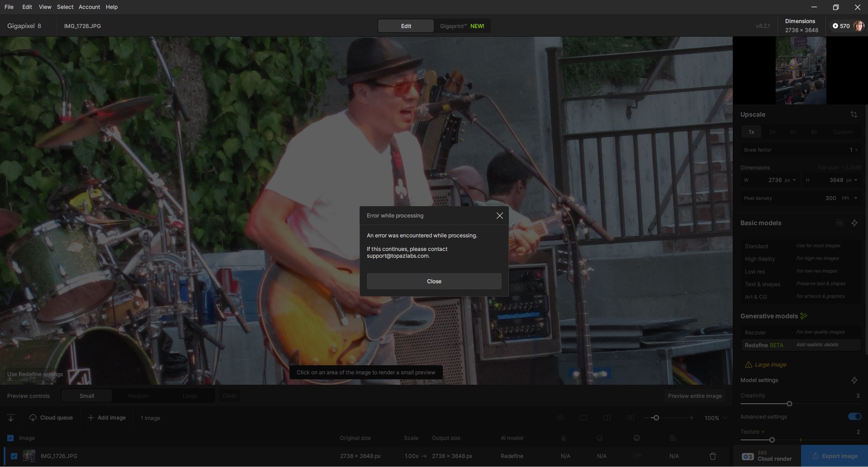Image resolution: width=868 pixels, height=467 pixels.
Task: Toggle the select-all Image header checkbox
Action: click(x=10, y=438)
